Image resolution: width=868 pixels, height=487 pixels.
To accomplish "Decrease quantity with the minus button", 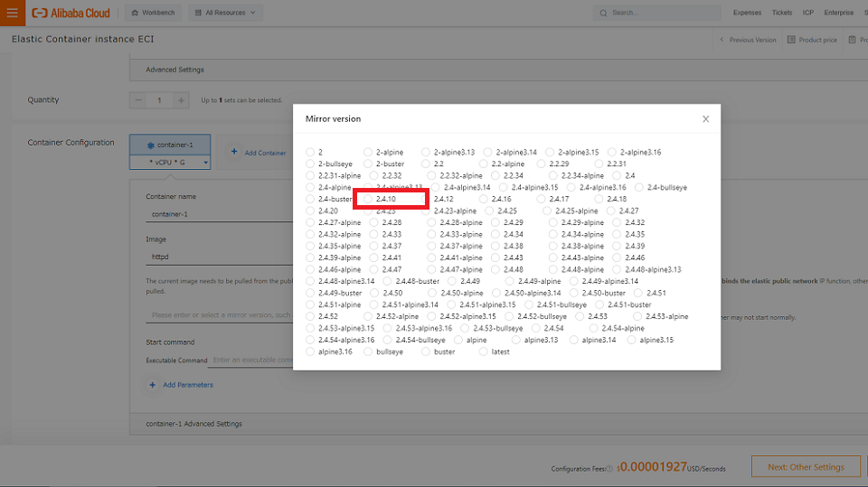I will coord(137,100).
